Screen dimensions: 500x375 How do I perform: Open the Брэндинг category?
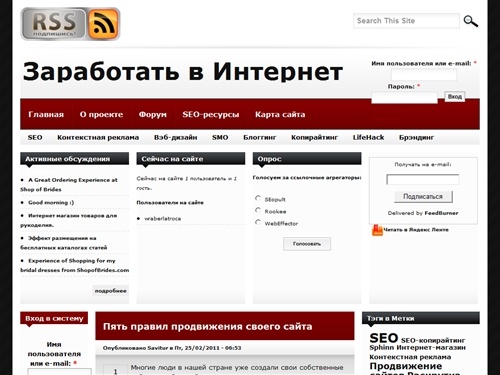coord(416,137)
